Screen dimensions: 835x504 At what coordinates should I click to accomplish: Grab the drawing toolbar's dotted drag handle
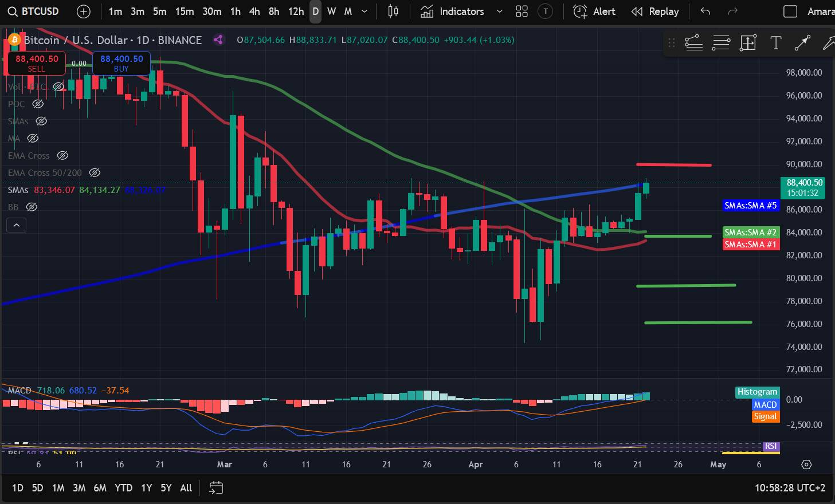[672, 43]
